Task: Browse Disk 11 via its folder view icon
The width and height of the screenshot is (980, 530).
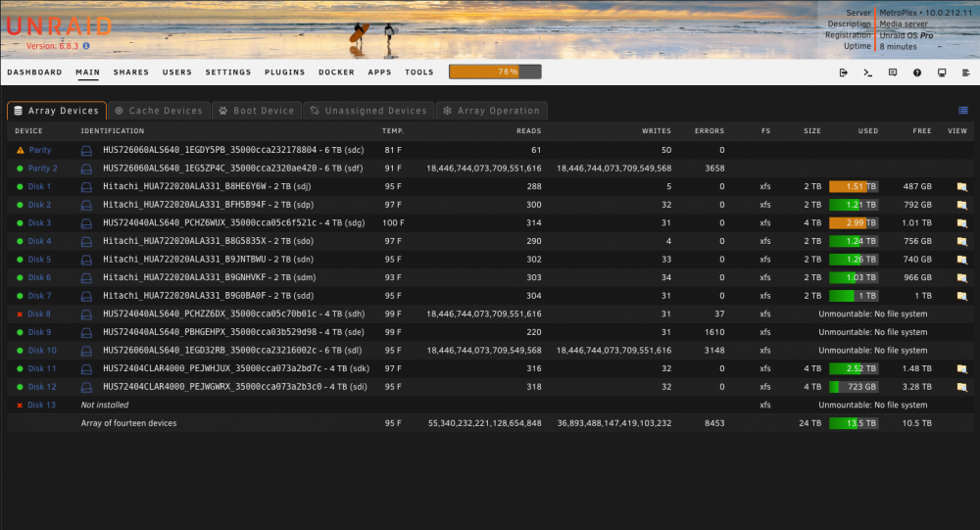Action: pos(962,368)
